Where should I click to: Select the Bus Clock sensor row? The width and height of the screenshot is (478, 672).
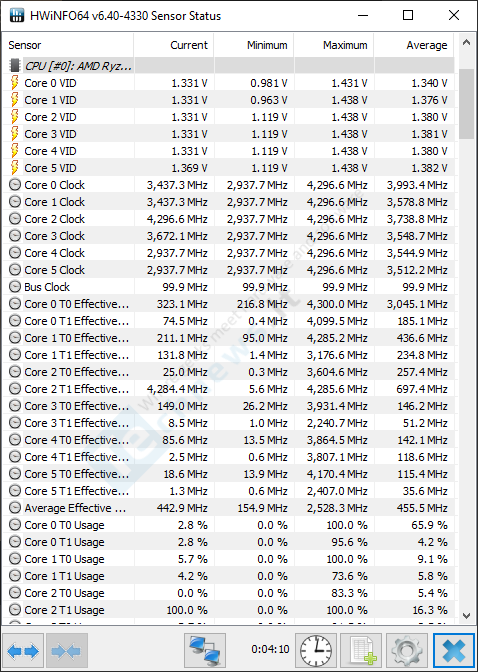pyautogui.click(x=229, y=287)
